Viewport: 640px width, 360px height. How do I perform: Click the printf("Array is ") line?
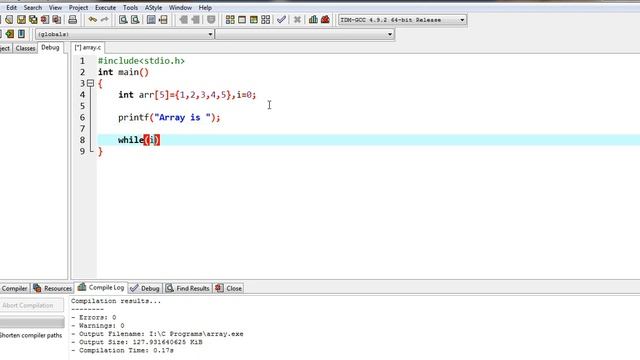(169, 118)
